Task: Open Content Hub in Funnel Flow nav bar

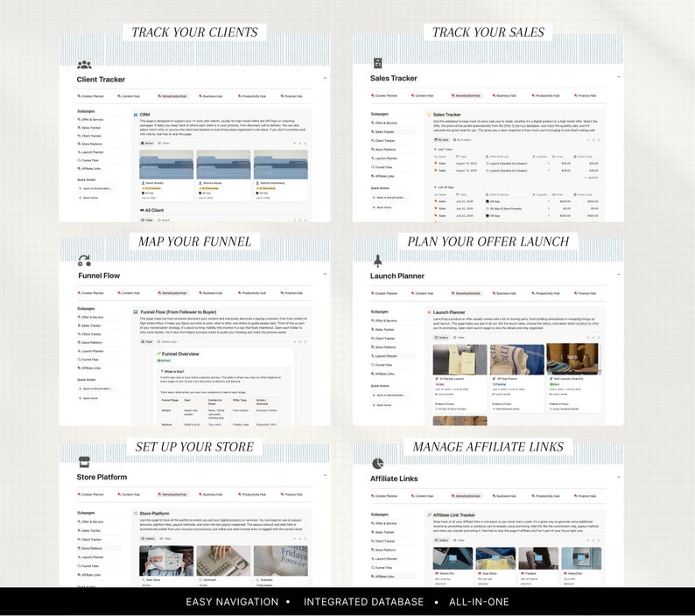Action: (129, 292)
